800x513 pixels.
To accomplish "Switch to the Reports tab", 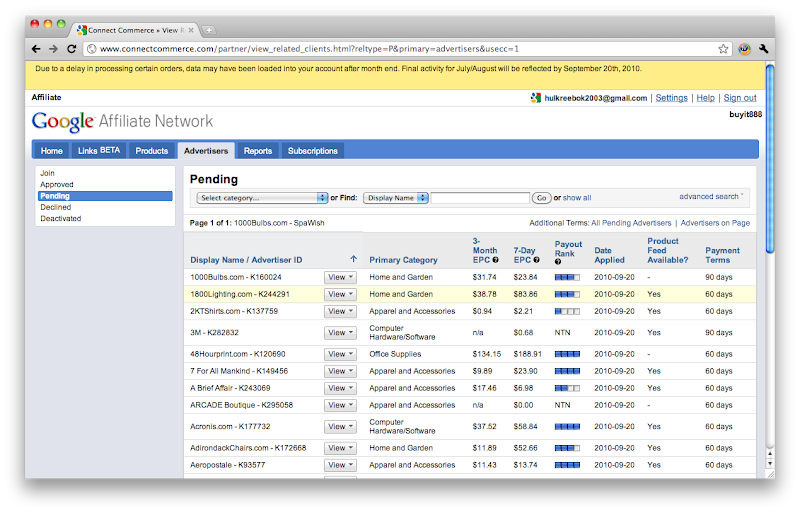I will tap(257, 151).
